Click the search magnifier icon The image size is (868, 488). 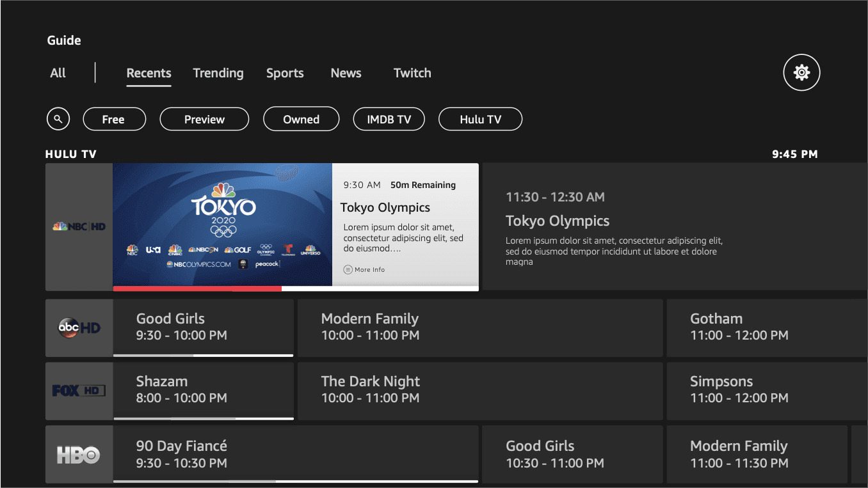point(58,119)
